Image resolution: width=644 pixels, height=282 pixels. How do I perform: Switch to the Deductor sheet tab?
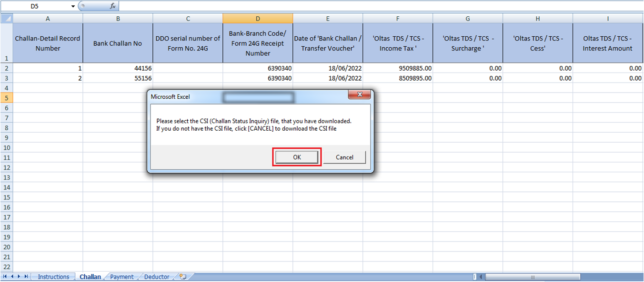pos(156,276)
